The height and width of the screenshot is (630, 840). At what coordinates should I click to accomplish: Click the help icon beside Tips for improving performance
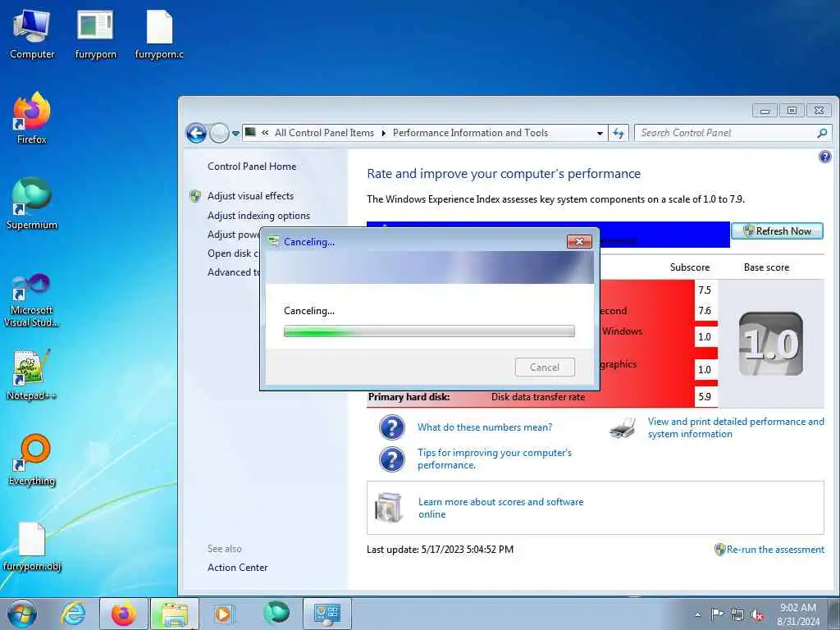point(392,459)
